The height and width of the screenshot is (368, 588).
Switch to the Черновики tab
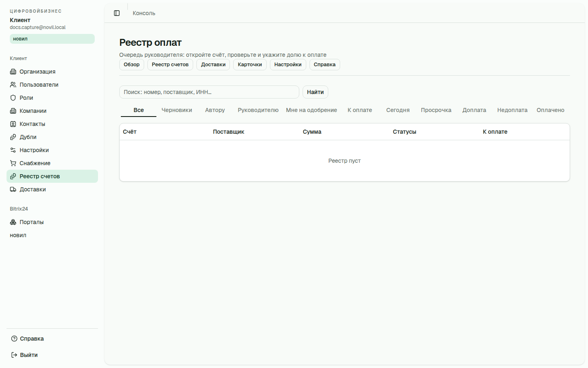(177, 110)
